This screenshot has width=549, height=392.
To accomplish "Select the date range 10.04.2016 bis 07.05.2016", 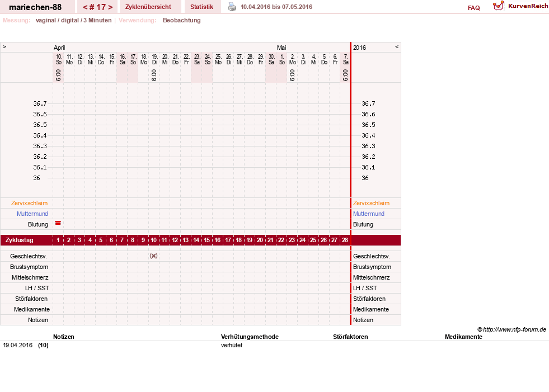I will [x=276, y=7].
